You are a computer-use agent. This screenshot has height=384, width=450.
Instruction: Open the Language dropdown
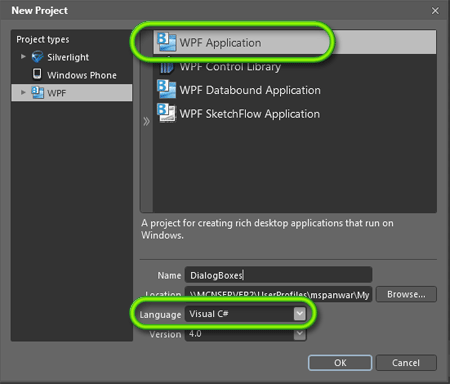300,314
